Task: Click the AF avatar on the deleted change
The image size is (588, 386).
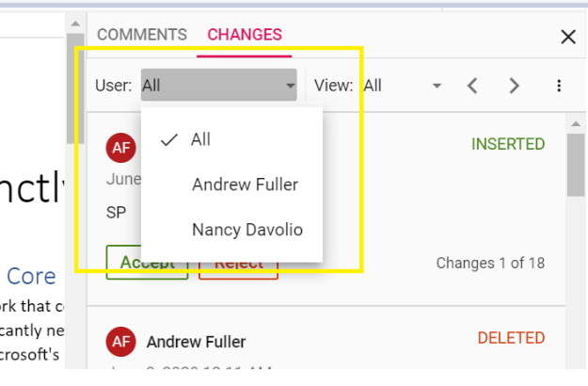Action: [x=119, y=341]
